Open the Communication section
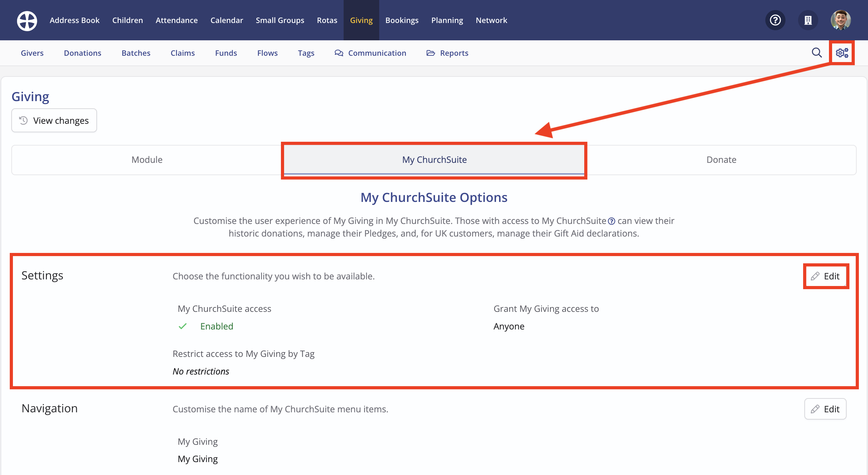This screenshot has width=868, height=475. [370, 53]
